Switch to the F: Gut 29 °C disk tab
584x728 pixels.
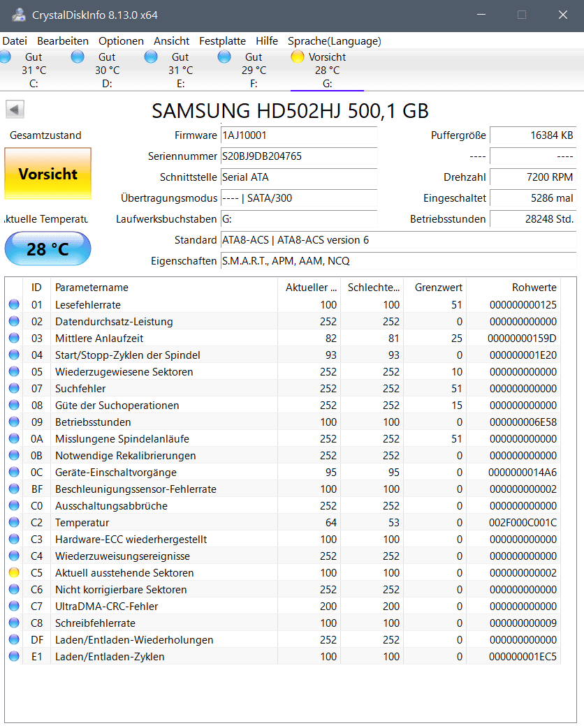pos(254,70)
